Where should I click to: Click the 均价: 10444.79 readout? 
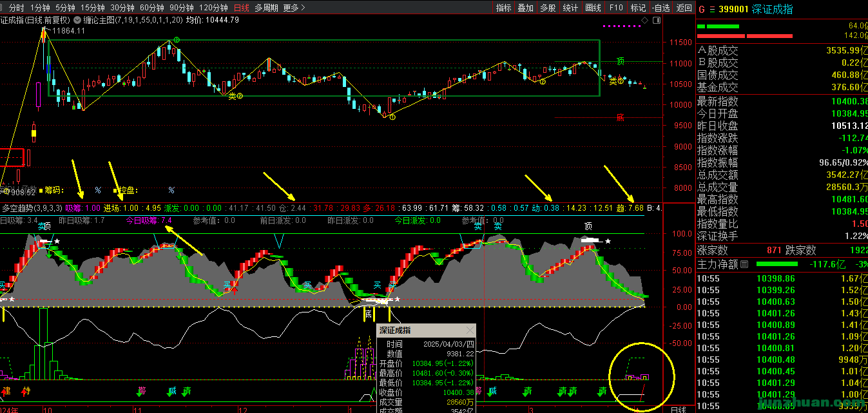click(212, 20)
